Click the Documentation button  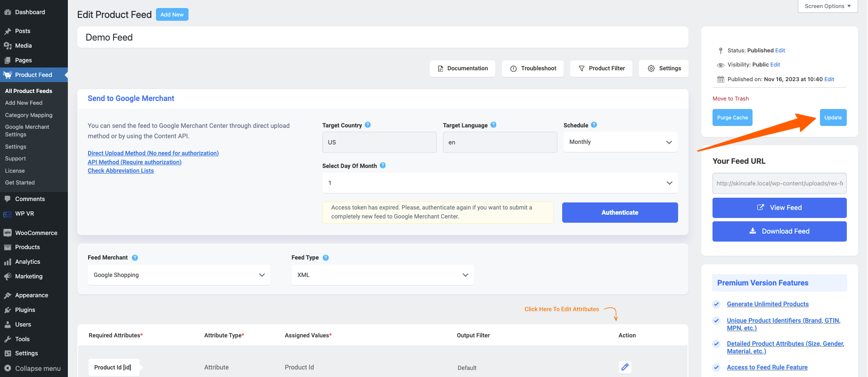coord(462,68)
